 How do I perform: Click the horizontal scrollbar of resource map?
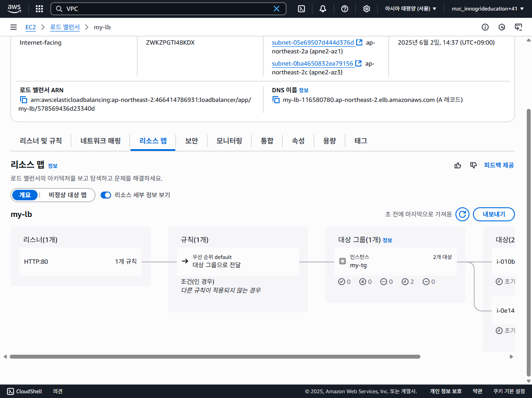[215, 357]
